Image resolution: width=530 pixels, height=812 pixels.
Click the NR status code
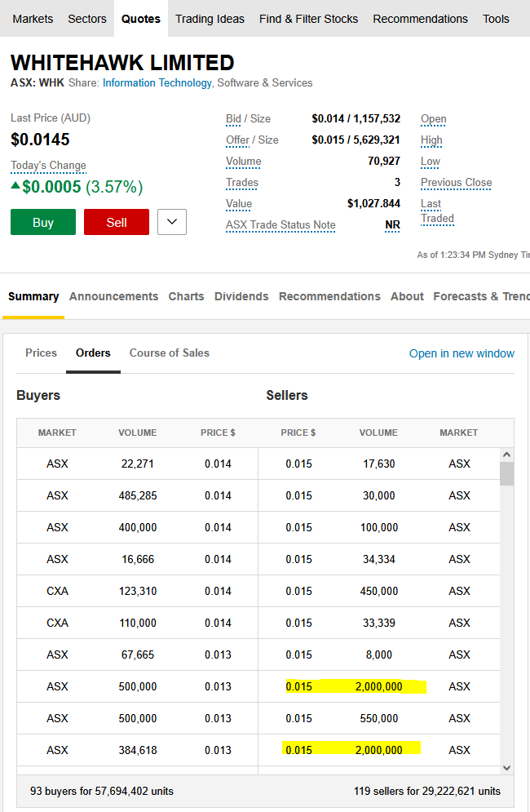pyautogui.click(x=392, y=225)
